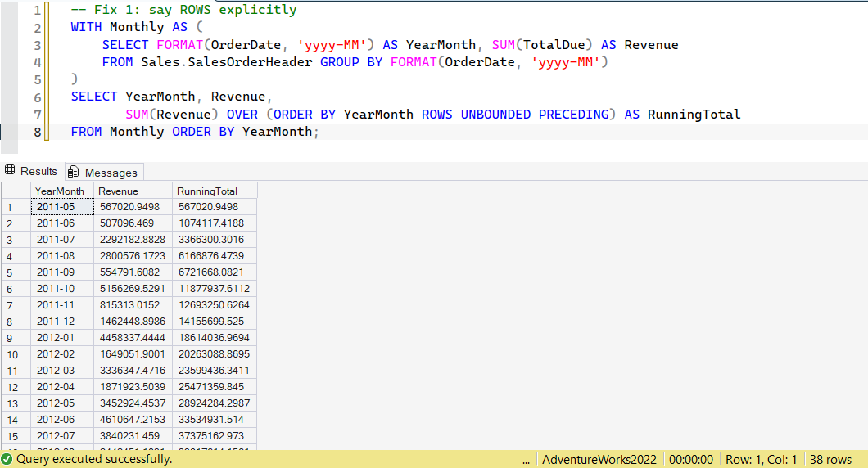Select Revenue value '3336347.4716'

(133, 370)
